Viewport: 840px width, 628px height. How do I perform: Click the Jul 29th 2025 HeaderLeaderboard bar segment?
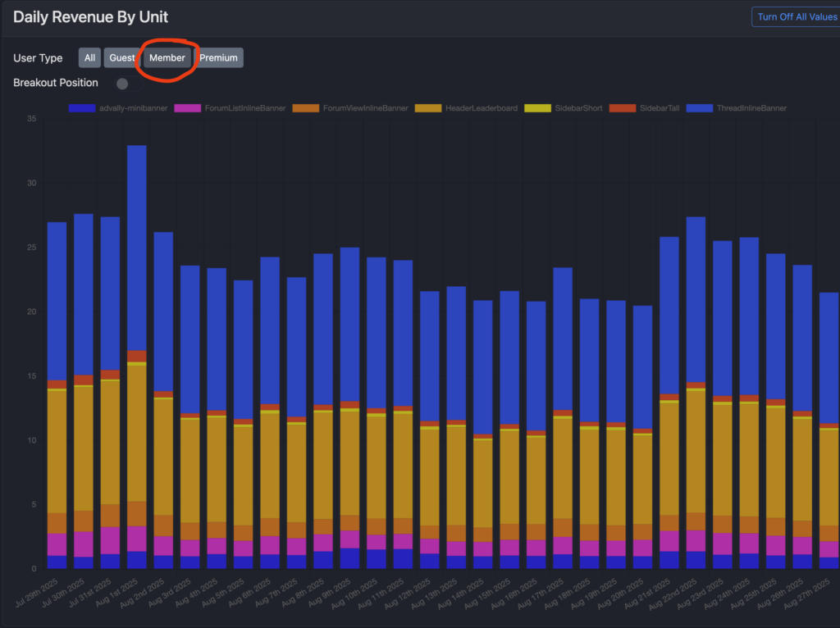point(57,452)
